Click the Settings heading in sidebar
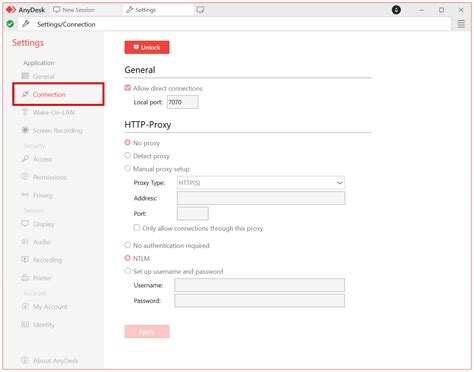The height and width of the screenshot is (372, 474). tap(28, 43)
